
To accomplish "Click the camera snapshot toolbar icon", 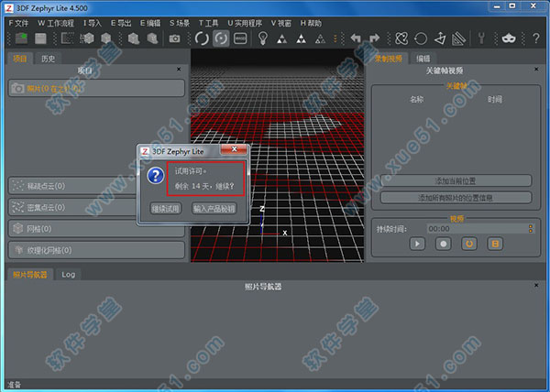I will click(174, 38).
